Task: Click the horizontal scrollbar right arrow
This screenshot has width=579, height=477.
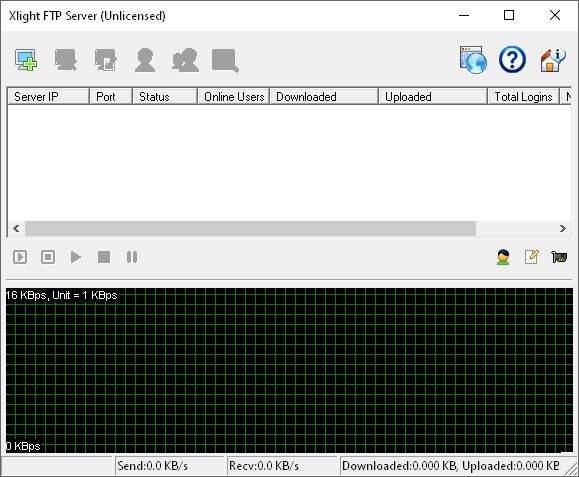Action: pos(562,229)
